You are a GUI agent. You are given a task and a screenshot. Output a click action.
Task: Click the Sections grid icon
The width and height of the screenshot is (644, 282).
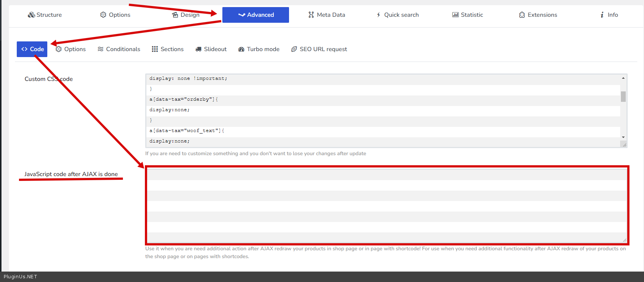tap(155, 49)
